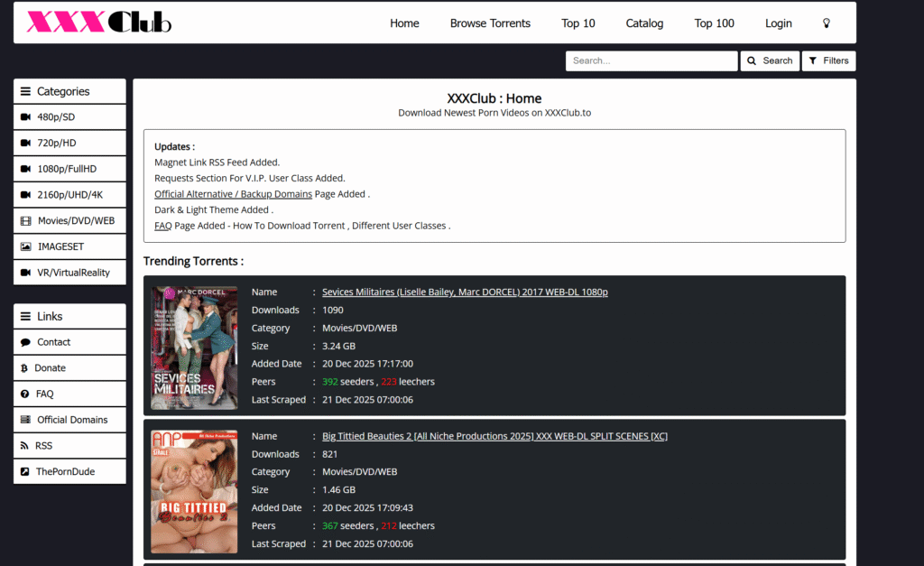Viewport: 924px width, 566px height.
Task: Click the FAQ link in the Updates box
Action: [x=162, y=226]
